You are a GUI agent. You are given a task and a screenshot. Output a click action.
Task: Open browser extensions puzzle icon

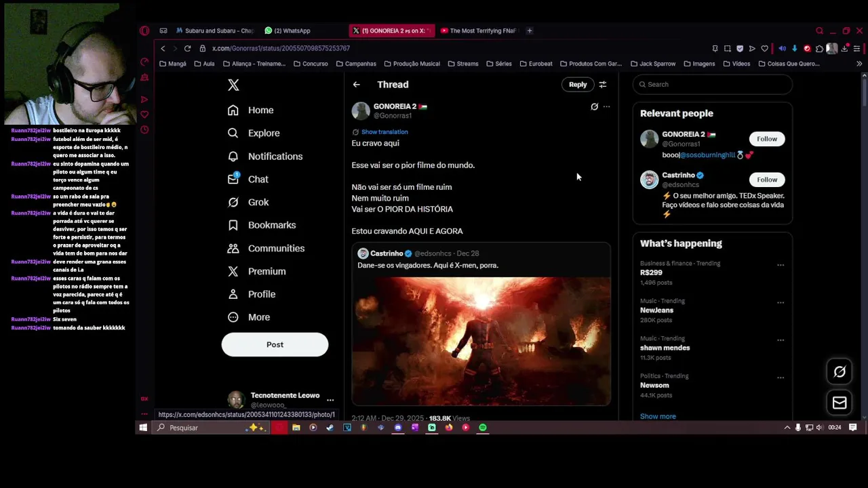pos(819,48)
